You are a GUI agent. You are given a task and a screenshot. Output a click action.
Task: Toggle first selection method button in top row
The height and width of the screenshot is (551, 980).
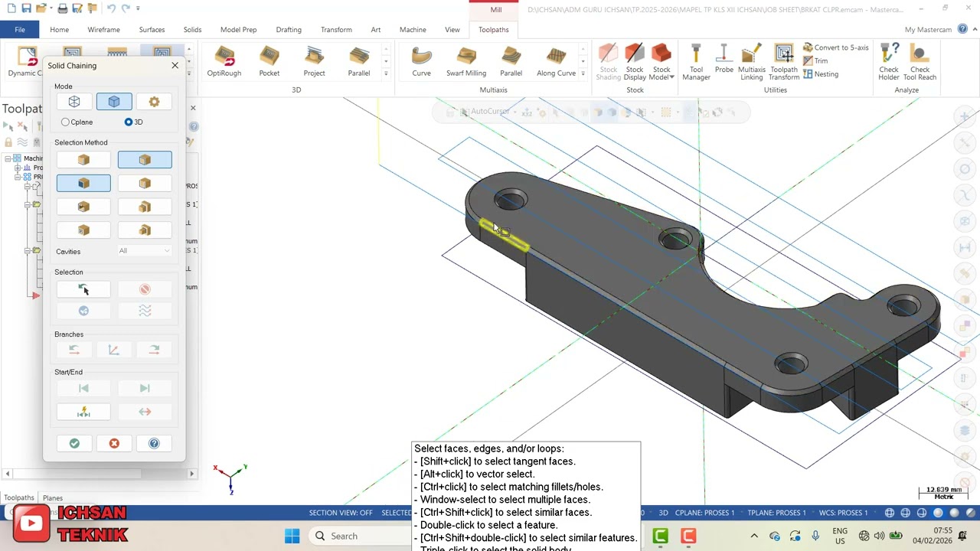tap(83, 160)
